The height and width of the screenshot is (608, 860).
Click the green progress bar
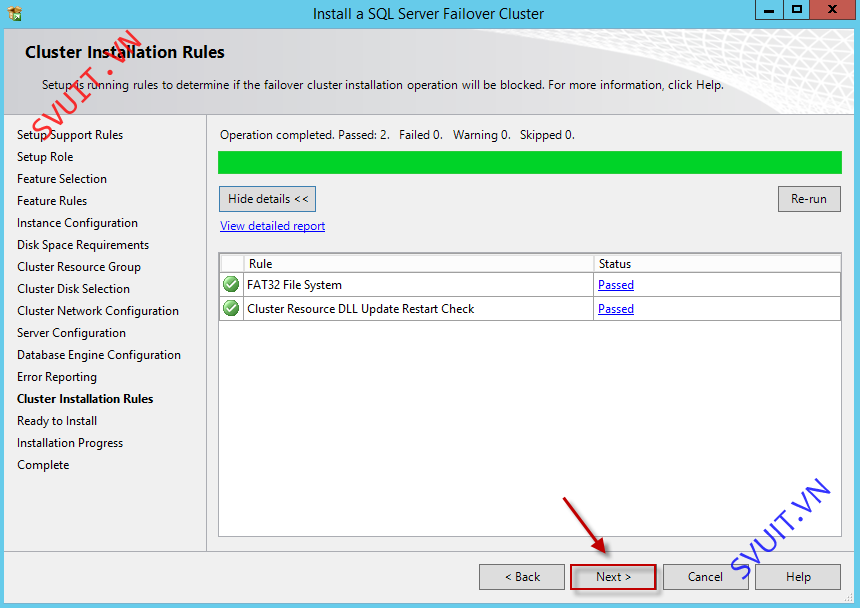pyautogui.click(x=530, y=163)
